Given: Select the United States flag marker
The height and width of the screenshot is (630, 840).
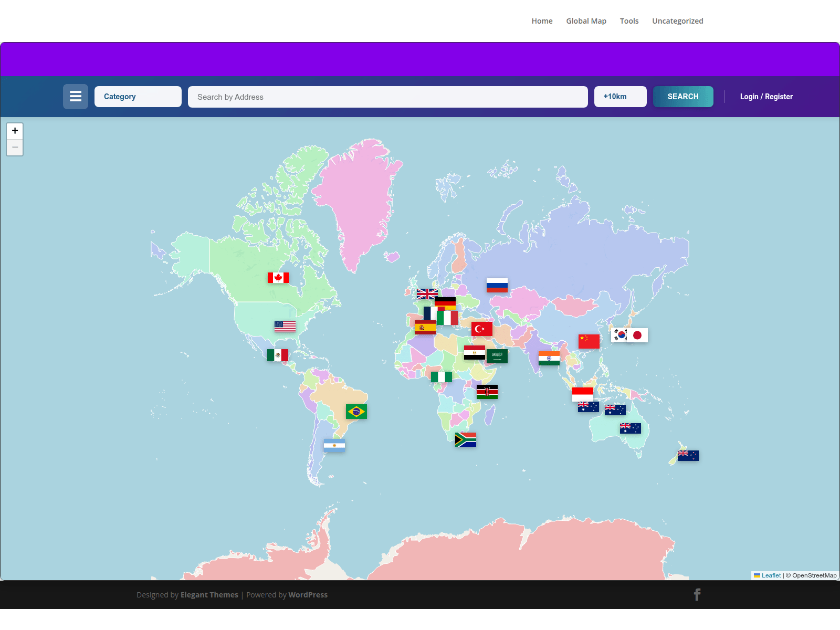Looking at the screenshot, I should coord(285,327).
